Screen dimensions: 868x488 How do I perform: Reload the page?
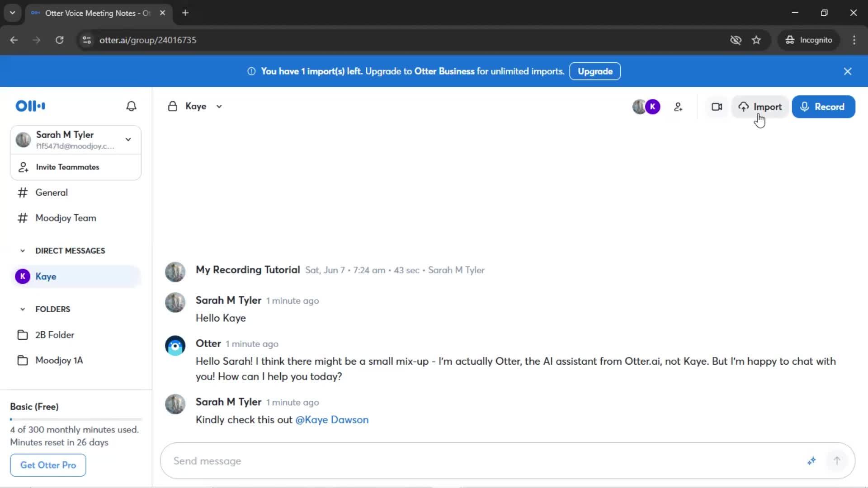(x=59, y=40)
